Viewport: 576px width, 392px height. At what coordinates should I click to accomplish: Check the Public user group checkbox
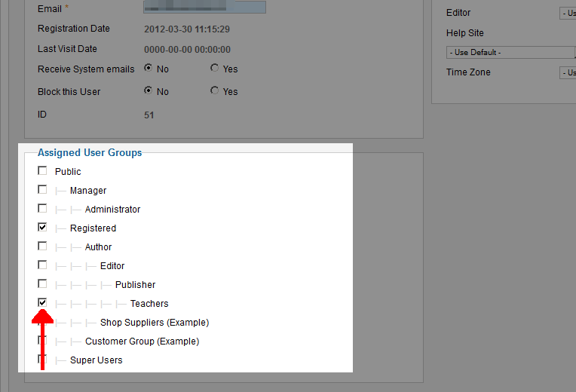point(42,171)
